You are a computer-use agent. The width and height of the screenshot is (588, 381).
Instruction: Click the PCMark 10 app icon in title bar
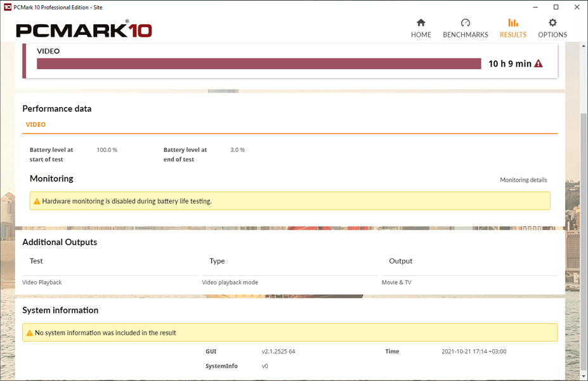pos(7,7)
